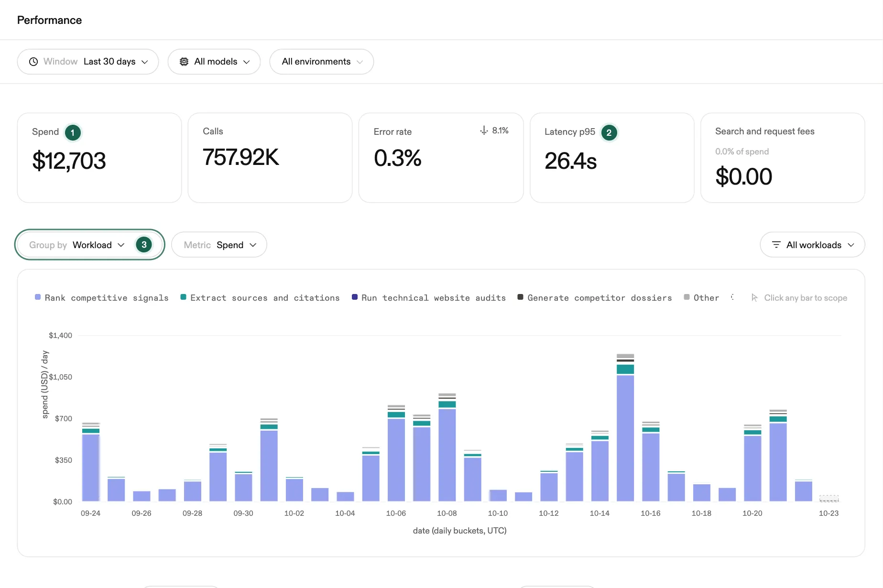Click the chip icon on All models

(x=184, y=62)
